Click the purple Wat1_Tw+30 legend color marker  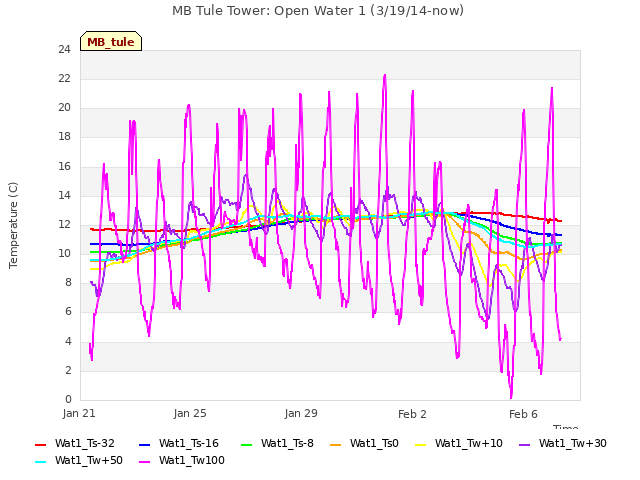pyautogui.click(x=524, y=444)
